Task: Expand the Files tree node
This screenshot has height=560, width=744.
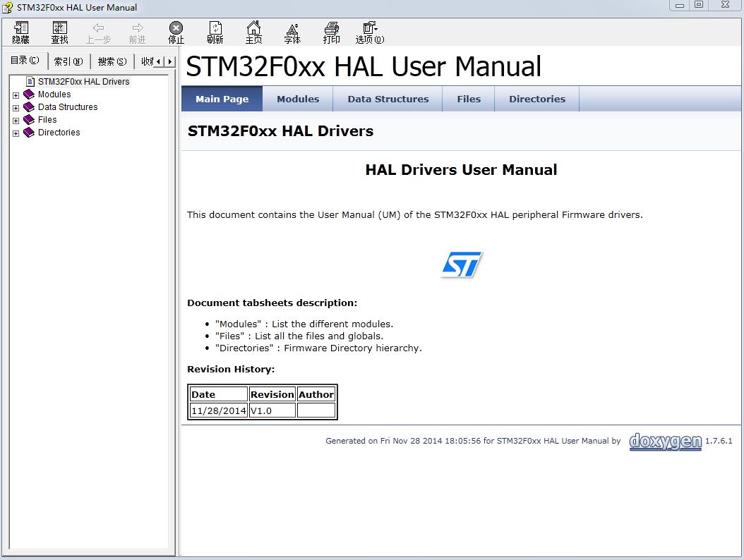Action: [x=16, y=121]
